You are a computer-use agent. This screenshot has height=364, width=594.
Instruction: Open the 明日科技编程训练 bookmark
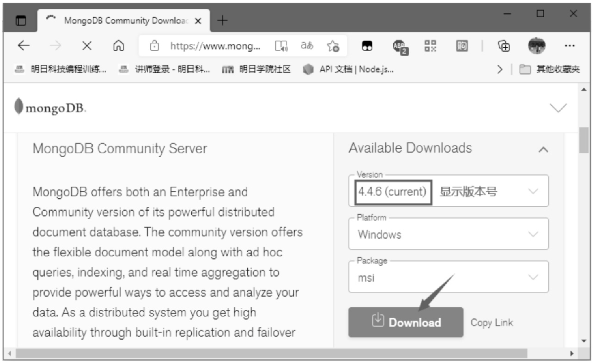61,69
